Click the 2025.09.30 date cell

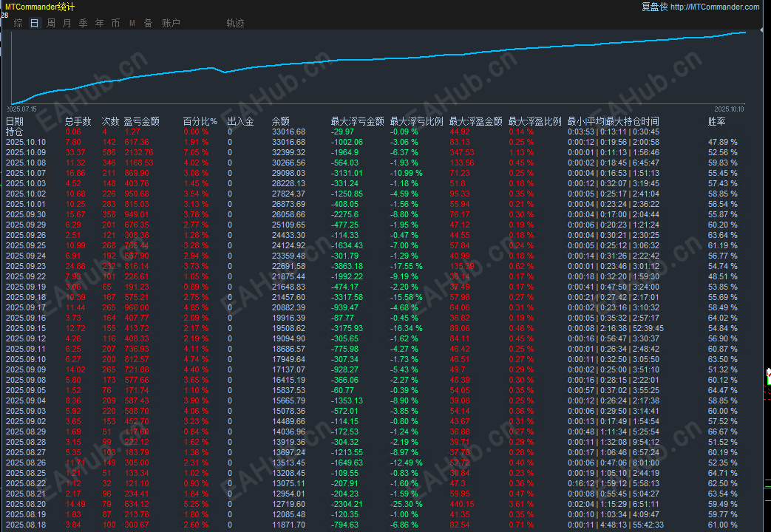click(26, 214)
